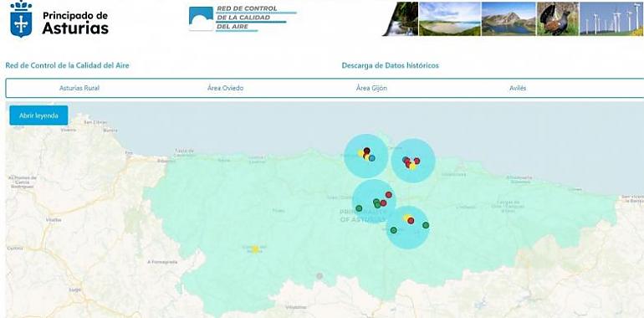Select the rightmost red marker in the Gijón cluster

[x=417, y=161]
